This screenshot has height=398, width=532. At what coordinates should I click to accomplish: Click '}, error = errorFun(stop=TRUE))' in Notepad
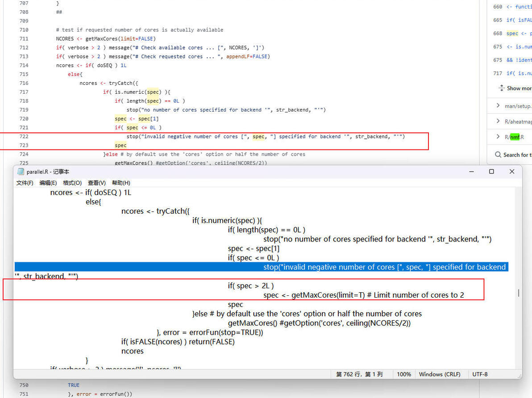pyautogui.click(x=210, y=332)
